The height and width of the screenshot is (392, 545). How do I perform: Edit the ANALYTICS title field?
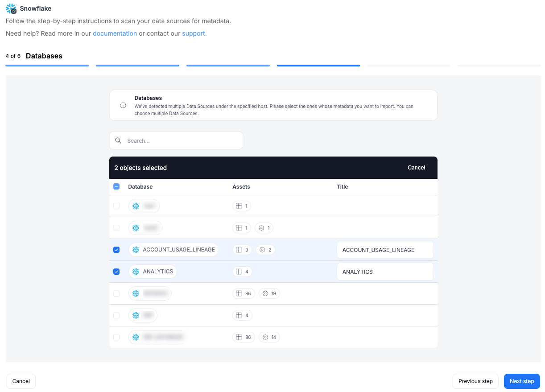pos(385,272)
